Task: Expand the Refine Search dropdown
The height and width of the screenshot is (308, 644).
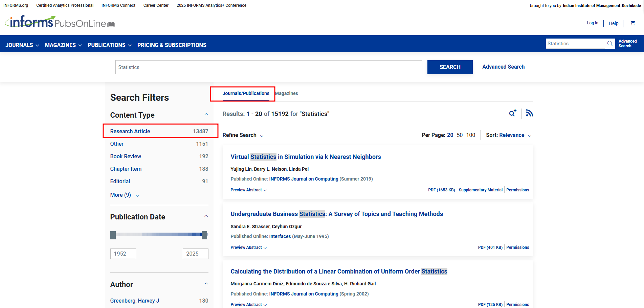Action: [243, 135]
